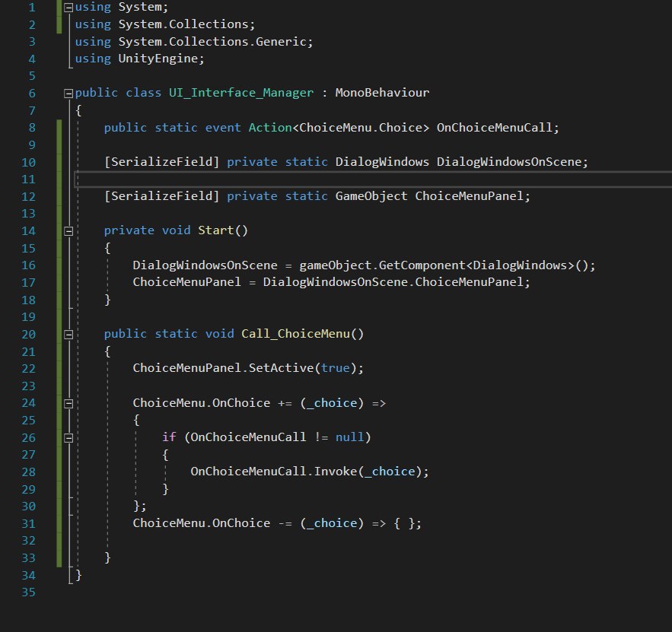The height and width of the screenshot is (632, 672).
Task: Click 'System.Collections.Generic' on line 3
Action: tap(212, 42)
